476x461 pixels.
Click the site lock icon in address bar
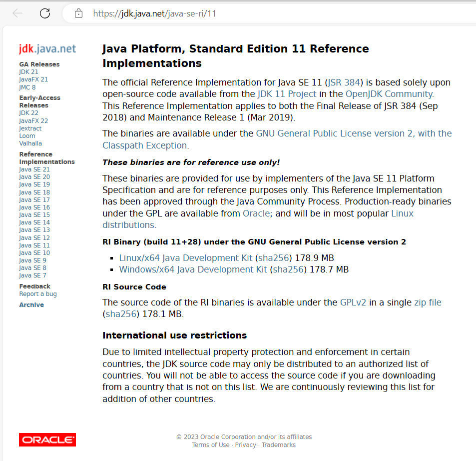(78, 13)
